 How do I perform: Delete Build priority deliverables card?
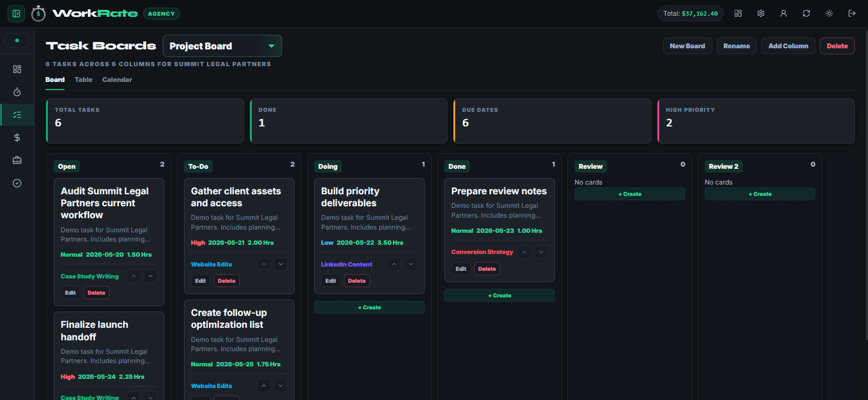(x=357, y=281)
